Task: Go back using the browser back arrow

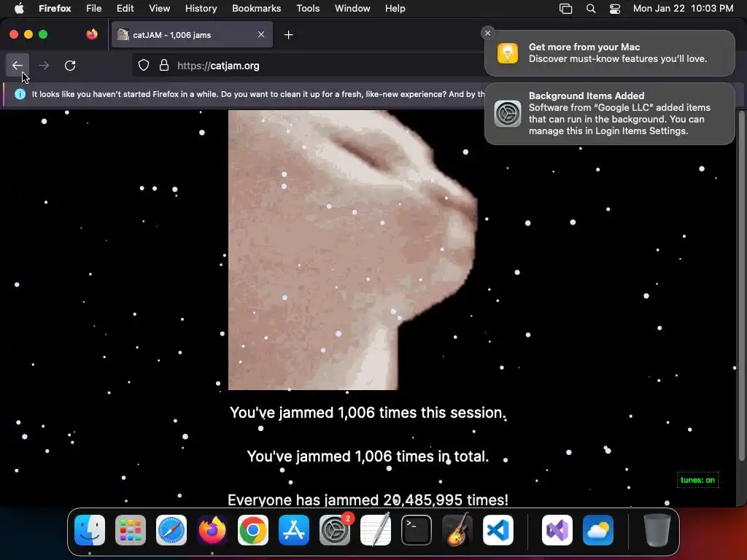Action: click(18, 65)
